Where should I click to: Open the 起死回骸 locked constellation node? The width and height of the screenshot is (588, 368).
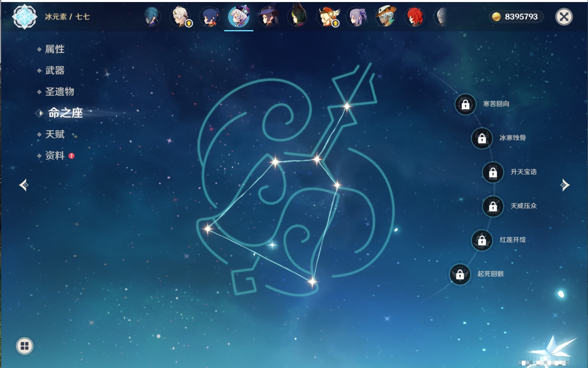point(460,274)
